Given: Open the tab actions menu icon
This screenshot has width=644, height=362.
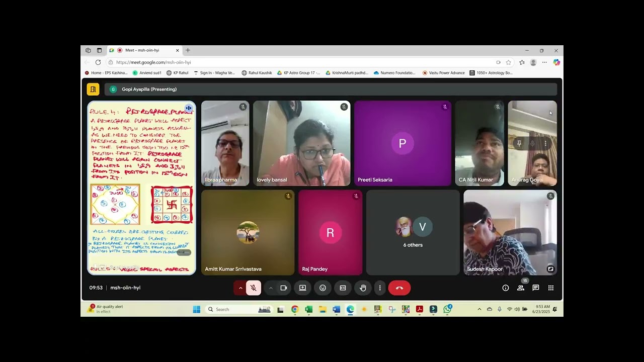Looking at the screenshot, I should pos(99,50).
